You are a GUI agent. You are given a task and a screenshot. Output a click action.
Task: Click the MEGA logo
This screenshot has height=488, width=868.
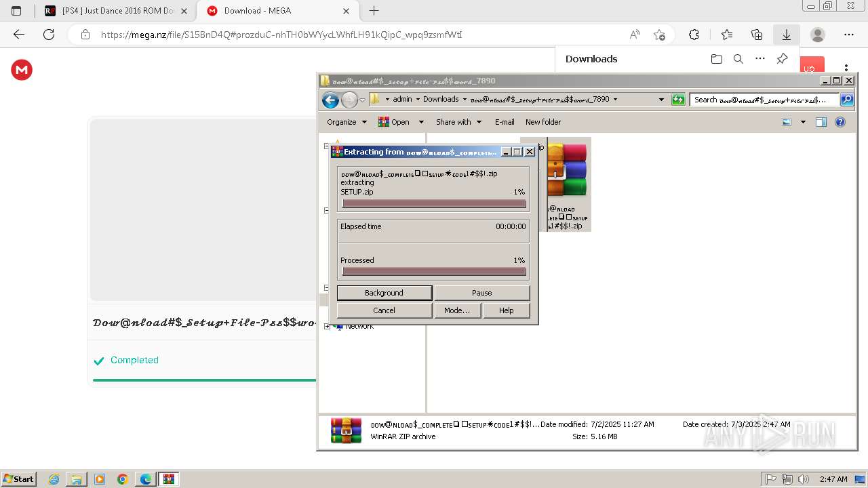click(x=22, y=69)
